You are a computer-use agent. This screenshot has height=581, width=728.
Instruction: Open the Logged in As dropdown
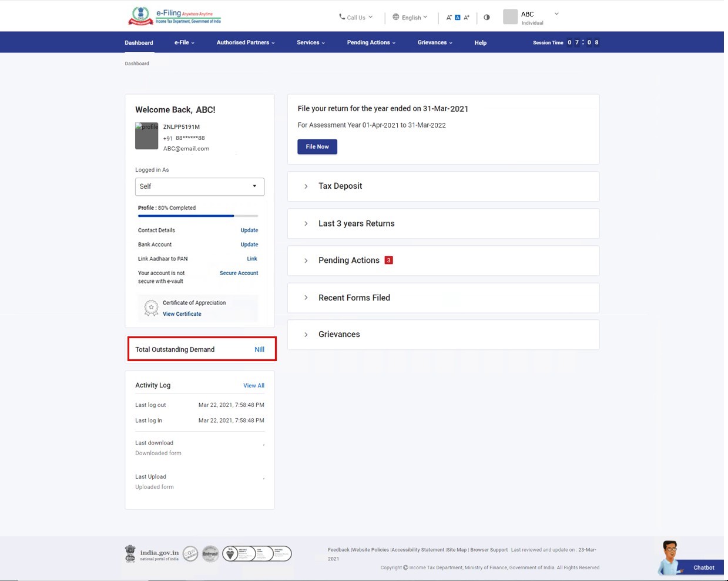200,186
